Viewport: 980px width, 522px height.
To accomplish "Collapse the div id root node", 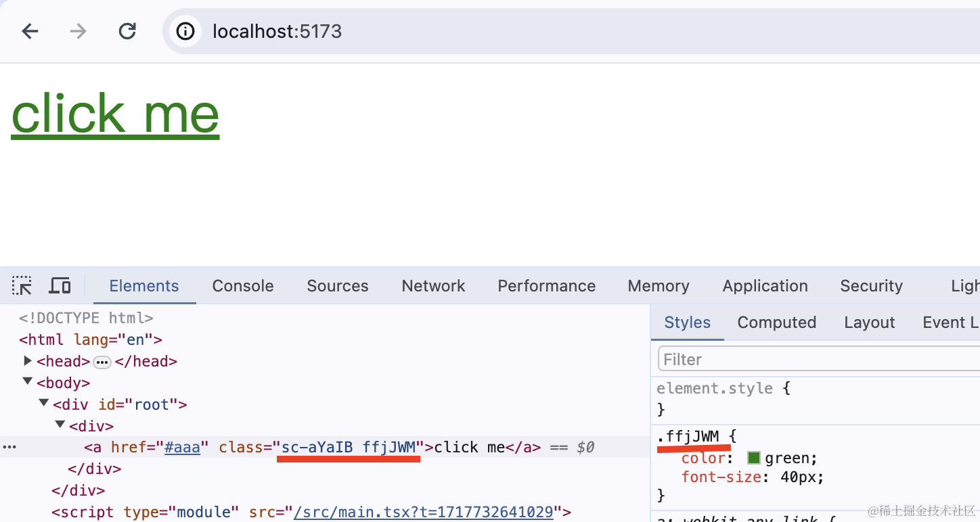I will (x=44, y=404).
